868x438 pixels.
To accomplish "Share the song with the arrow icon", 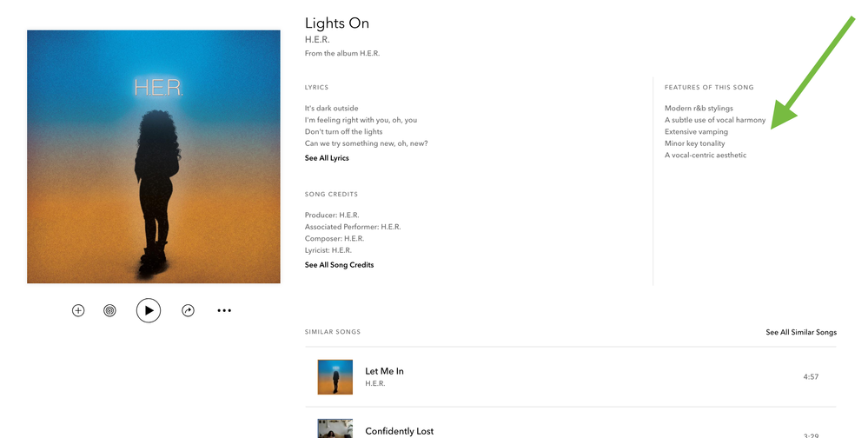I will pyautogui.click(x=188, y=310).
